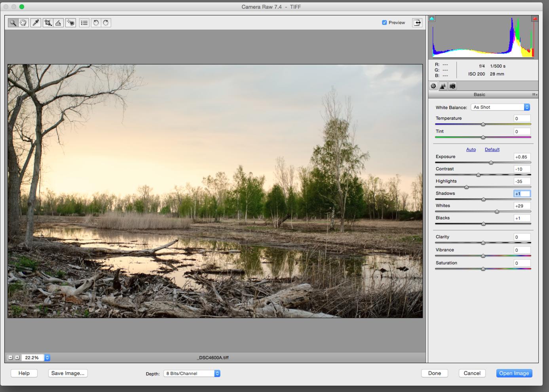
Task: Toggle full screen mode icon
Action: pyautogui.click(x=417, y=23)
